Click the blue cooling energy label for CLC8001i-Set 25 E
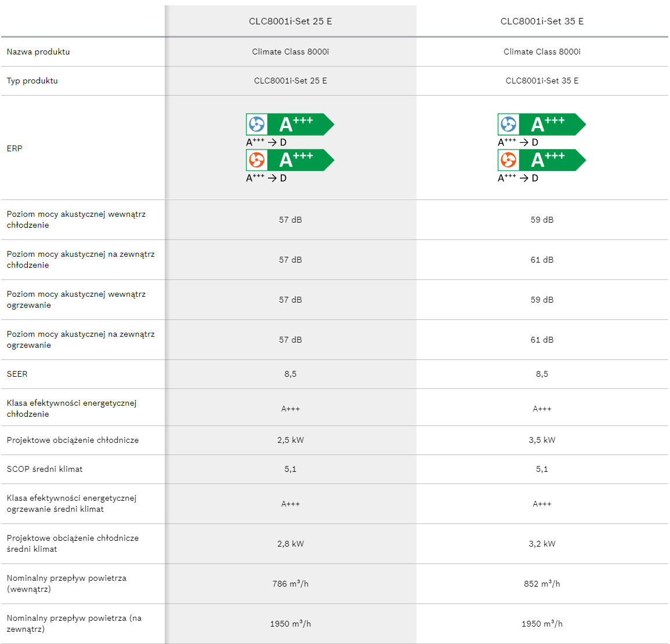 pyautogui.click(x=290, y=124)
